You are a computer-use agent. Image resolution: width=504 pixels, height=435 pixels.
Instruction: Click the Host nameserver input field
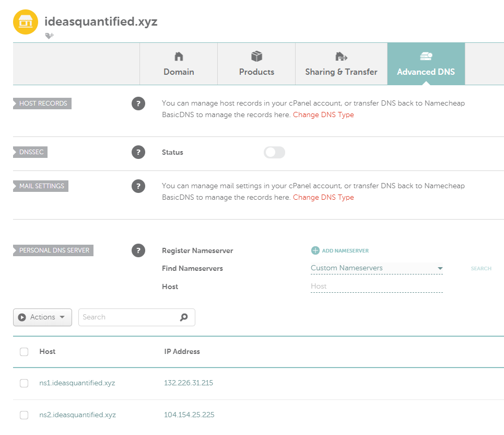tap(377, 287)
